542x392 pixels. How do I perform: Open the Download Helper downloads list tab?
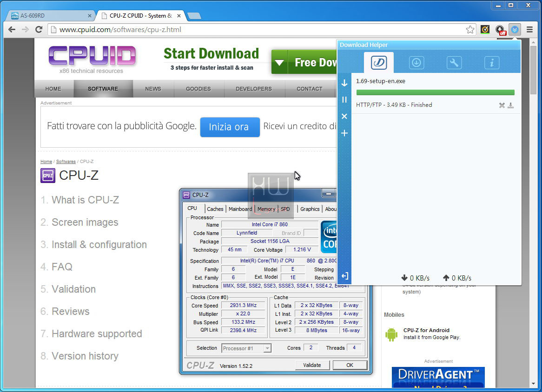(378, 63)
